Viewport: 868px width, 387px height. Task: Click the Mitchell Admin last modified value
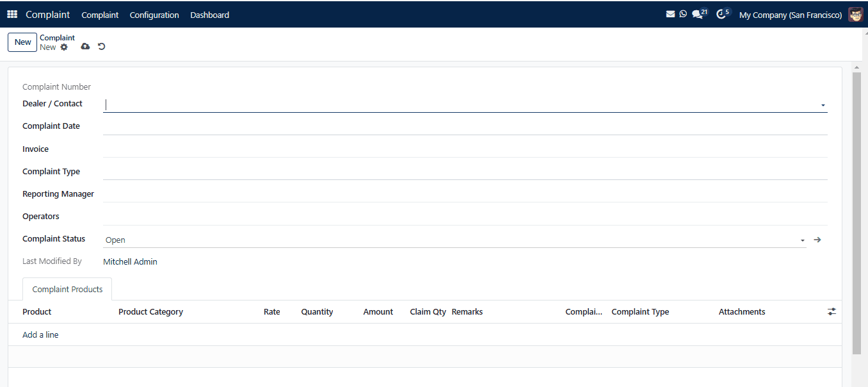[x=130, y=261]
